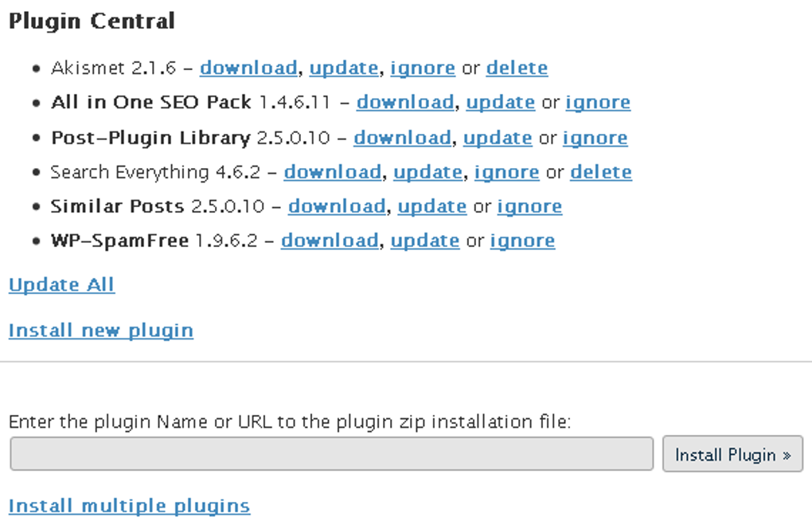Ignore the Similar Posts update
Screen dimensions: 812x525
(x=529, y=206)
